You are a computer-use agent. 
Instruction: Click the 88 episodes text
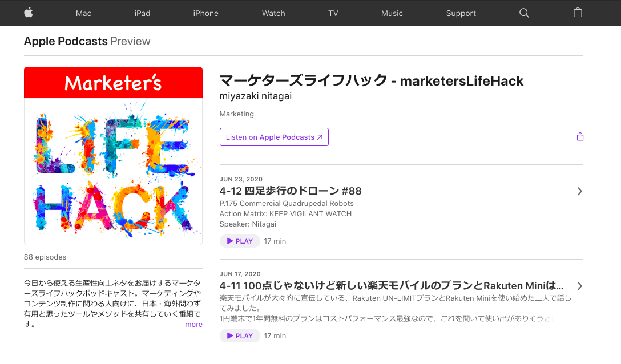[45, 257]
